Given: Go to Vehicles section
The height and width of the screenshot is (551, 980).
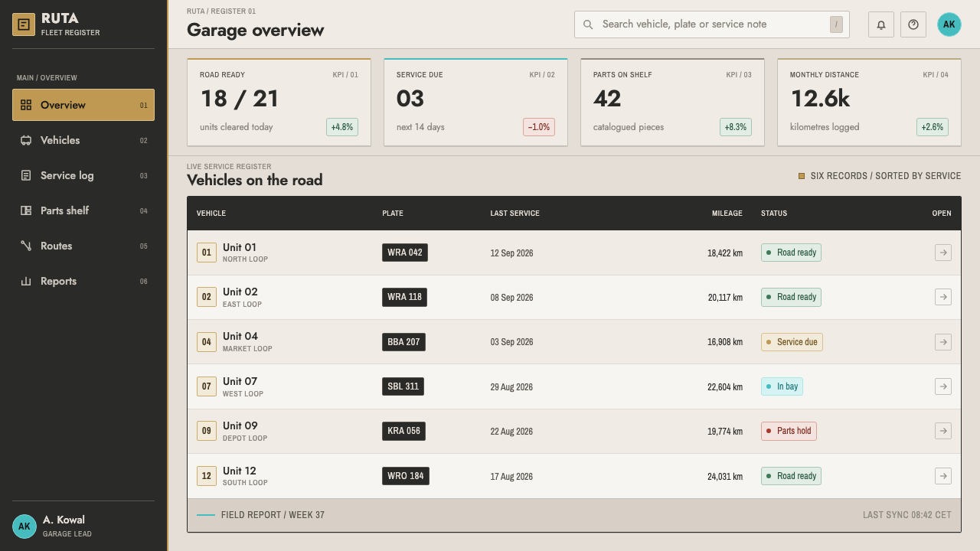Looking at the screenshot, I should coord(83,140).
